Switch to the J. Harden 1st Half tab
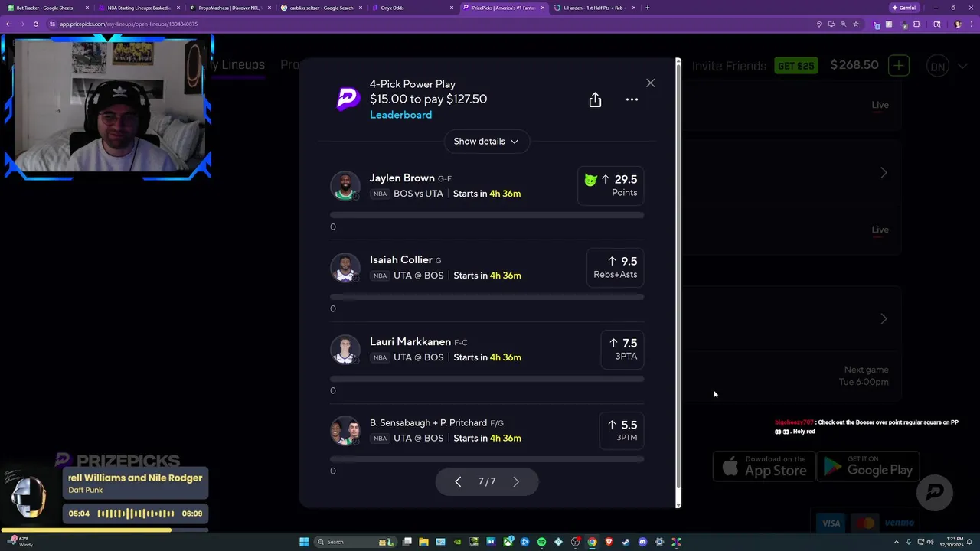 point(595,8)
